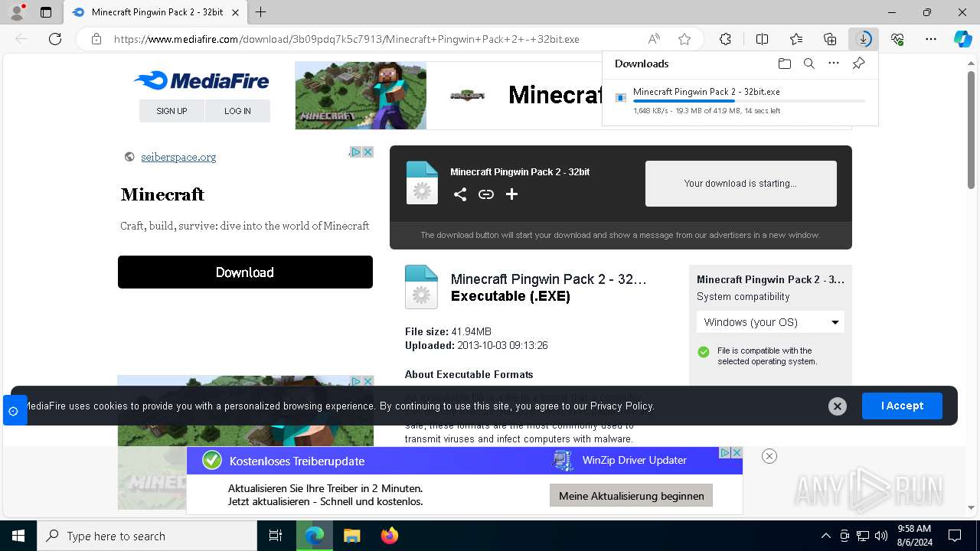
Task: Open the Favorites list
Action: pos(796,39)
